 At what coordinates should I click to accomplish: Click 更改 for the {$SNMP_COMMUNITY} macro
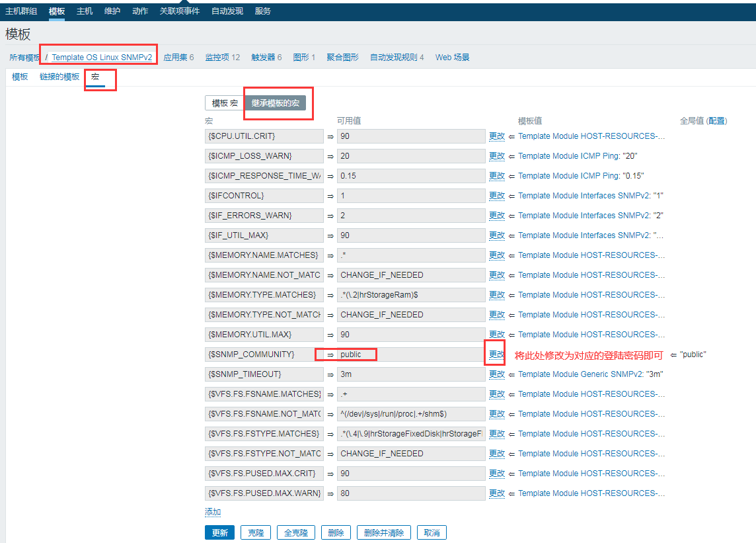click(496, 355)
